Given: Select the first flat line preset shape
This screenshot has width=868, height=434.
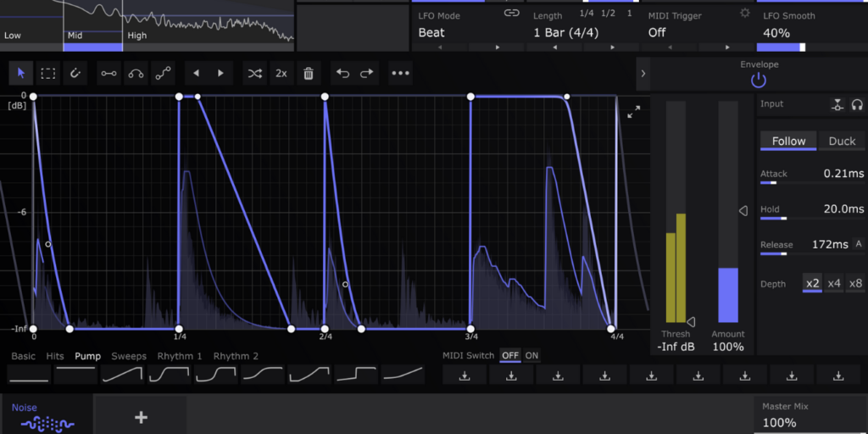Looking at the screenshot, I should click(30, 375).
